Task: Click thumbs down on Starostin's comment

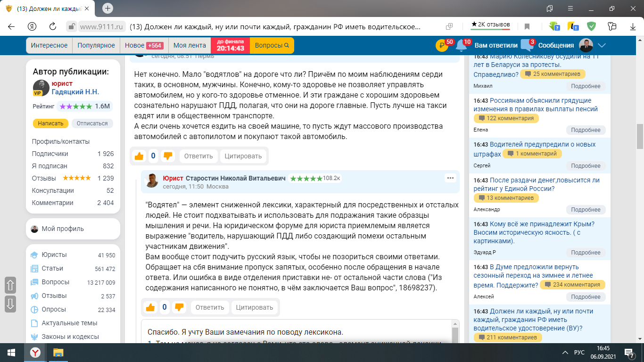Action: (179, 307)
